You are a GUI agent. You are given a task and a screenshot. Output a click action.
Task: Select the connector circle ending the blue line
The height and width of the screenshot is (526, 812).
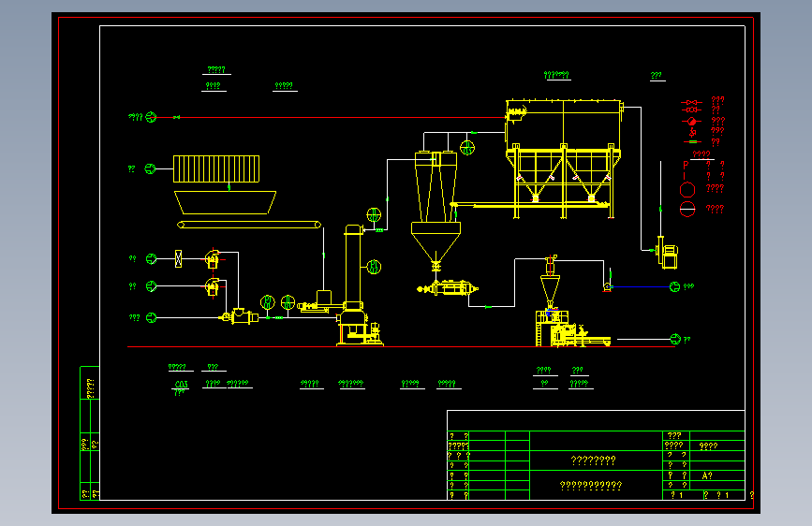click(x=674, y=286)
